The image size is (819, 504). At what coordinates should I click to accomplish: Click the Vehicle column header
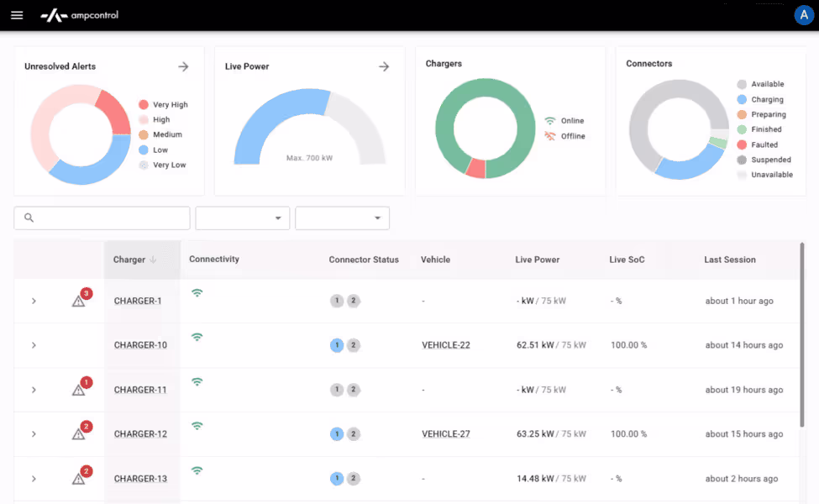click(436, 260)
